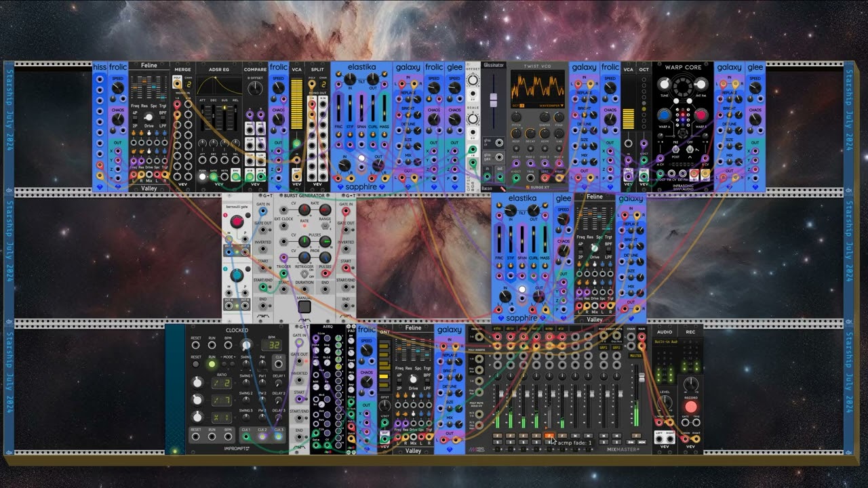The image size is (868, 488).
Task: Click the POLY input jack on SPLIT
Action: [x=312, y=84]
